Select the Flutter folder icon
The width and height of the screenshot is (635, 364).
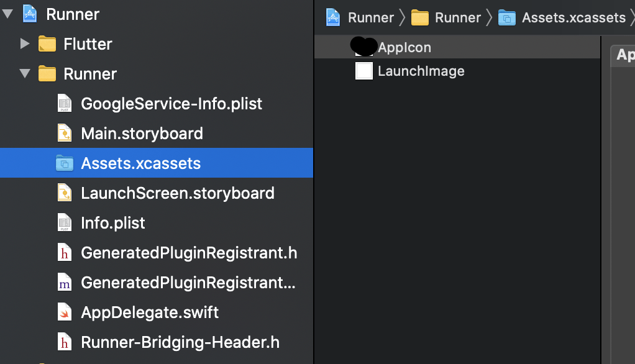pyautogui.click(x=47, y=44)
